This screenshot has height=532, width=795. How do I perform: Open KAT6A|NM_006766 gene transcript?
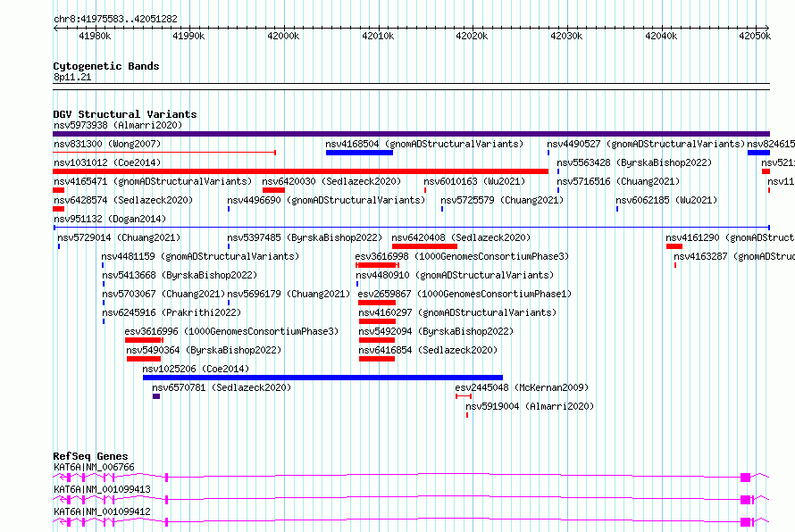pos(94,467)
